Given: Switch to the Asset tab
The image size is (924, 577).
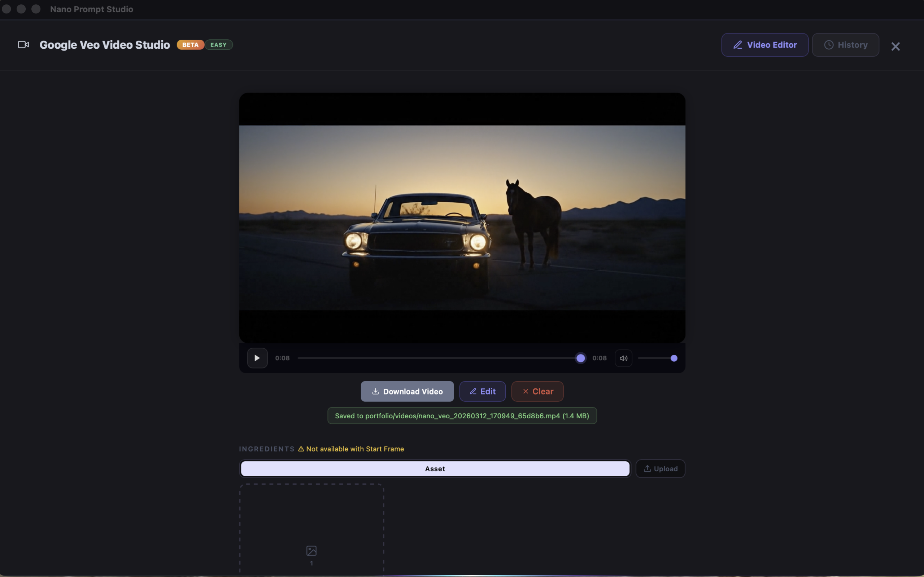Looking at the screenshot, I should (435, 468).
